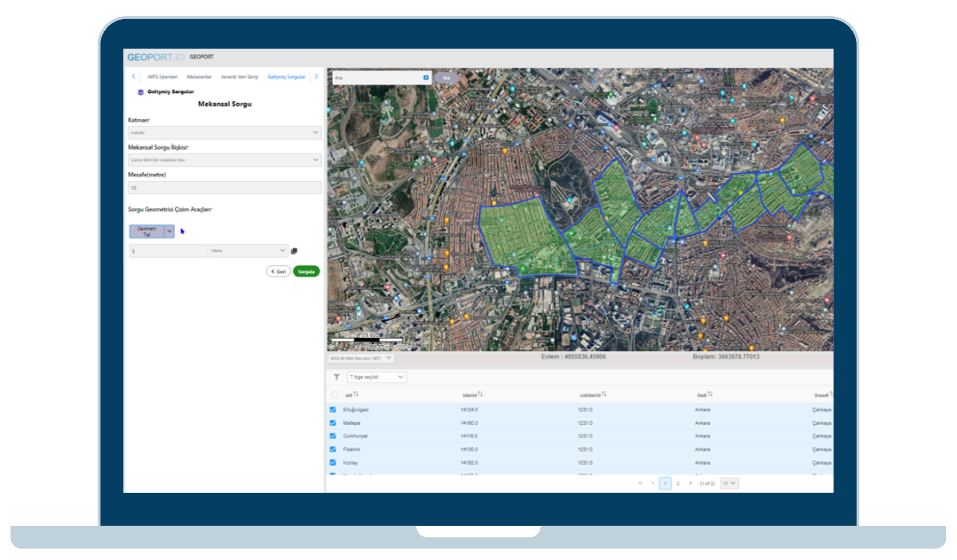Viewport: 957px width, 560px height.
Task: Click the copy icon beside Metre dropdown
Action: pos(294,251)
